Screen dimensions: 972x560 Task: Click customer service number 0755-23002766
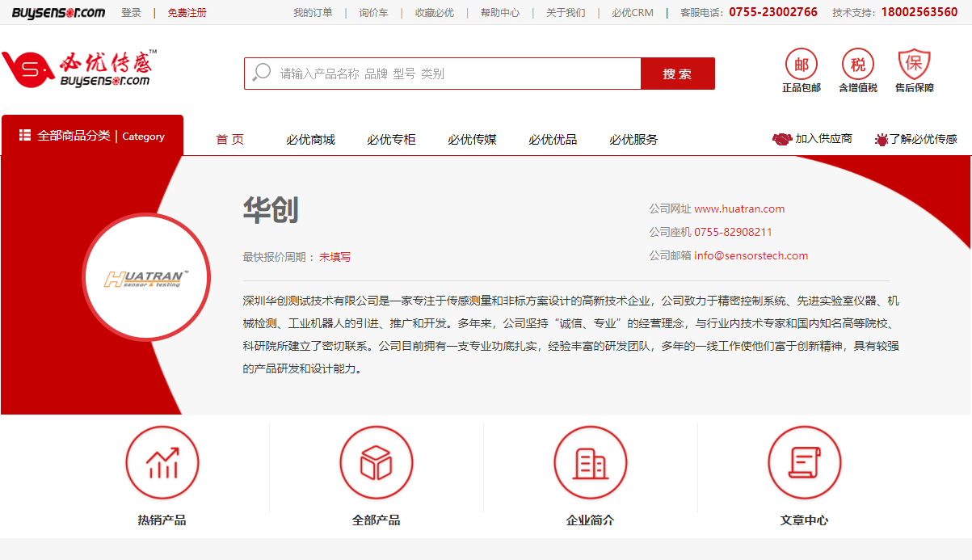point(773,12)
